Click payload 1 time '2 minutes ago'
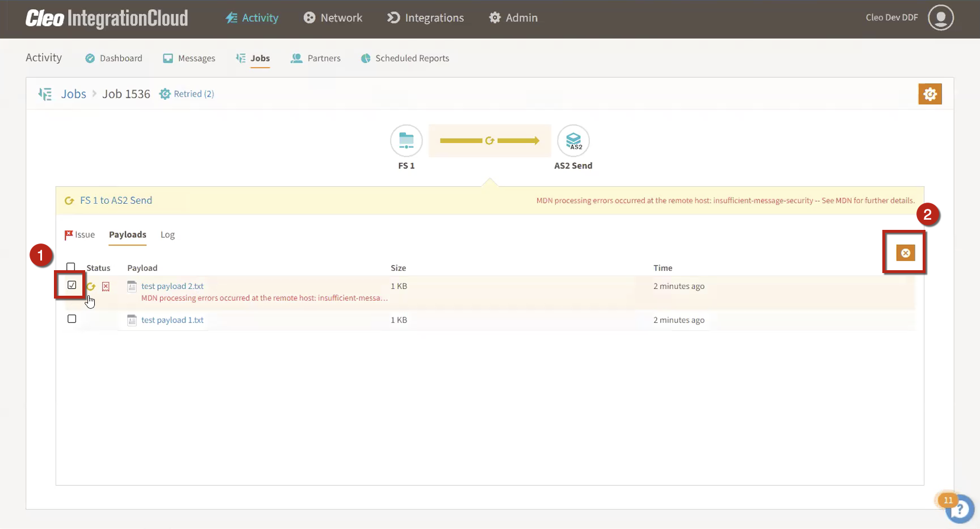The image size is (980, 529). click(x=679, y=320)
